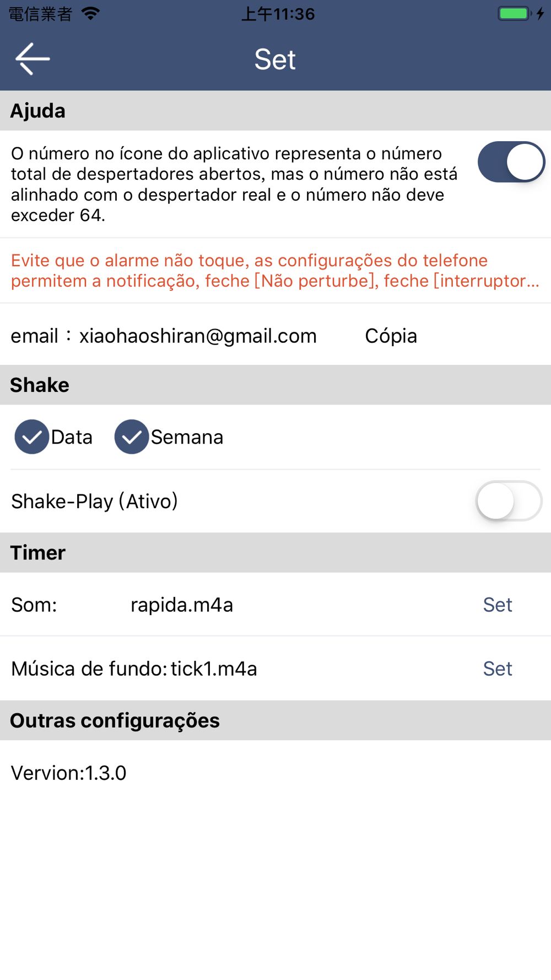This screenshot has width=551, height=980.
Task: Tap the Outras configurações header
Action: coord(275,720)
